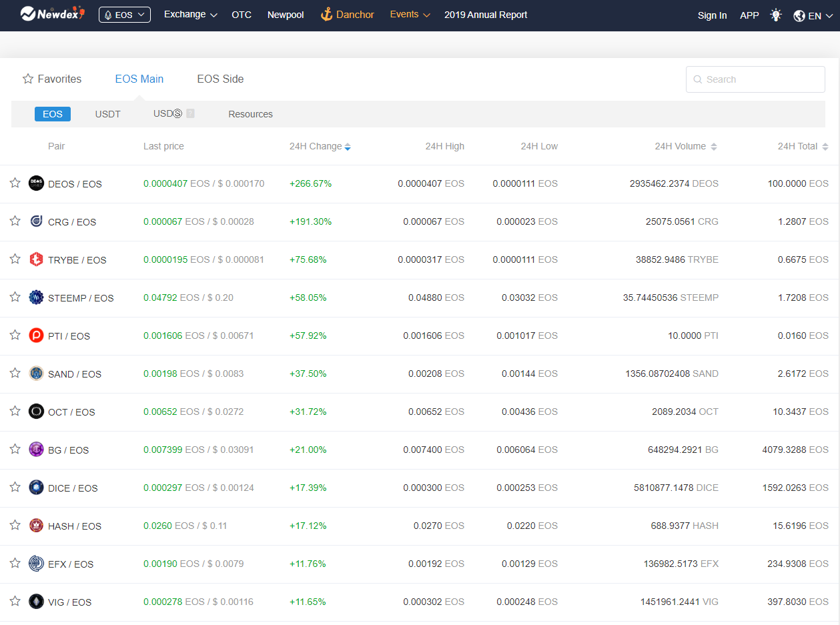Select the EOS market filter

53,114
